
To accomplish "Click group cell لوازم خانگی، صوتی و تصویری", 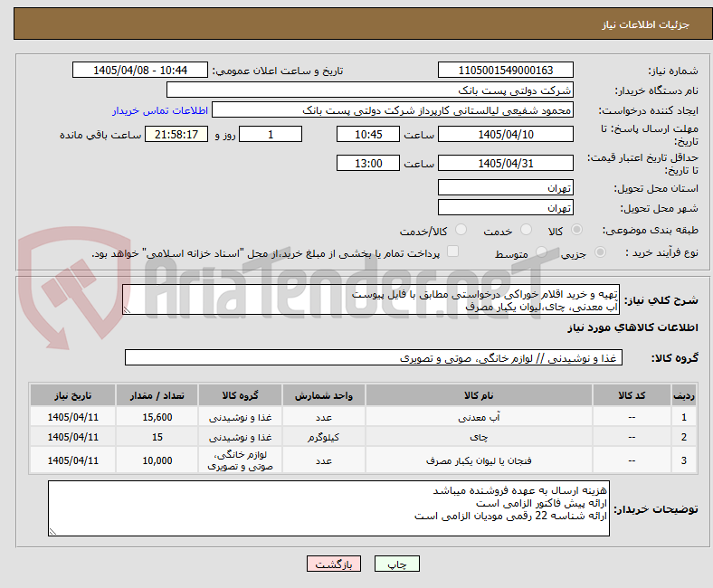I will [240, 460].
